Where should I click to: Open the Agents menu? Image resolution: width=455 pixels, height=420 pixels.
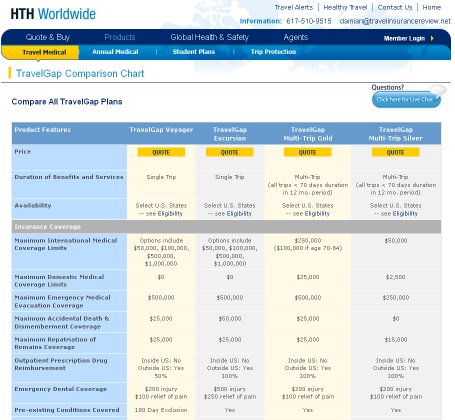click(296, 37)
